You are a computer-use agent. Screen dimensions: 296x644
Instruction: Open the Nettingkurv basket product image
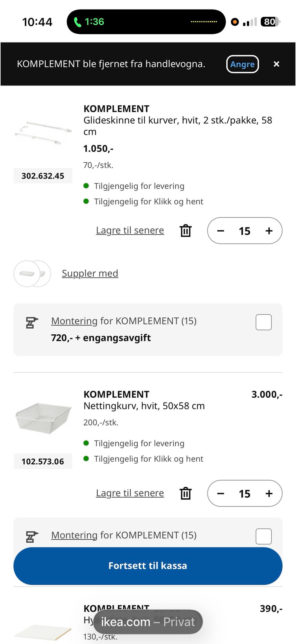(43, 418)
